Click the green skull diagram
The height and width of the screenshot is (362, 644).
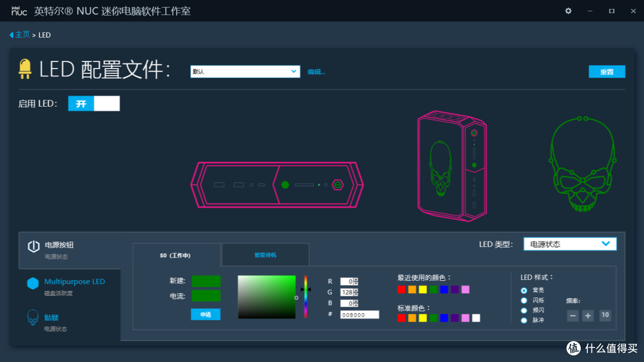(x=583, y=164)
